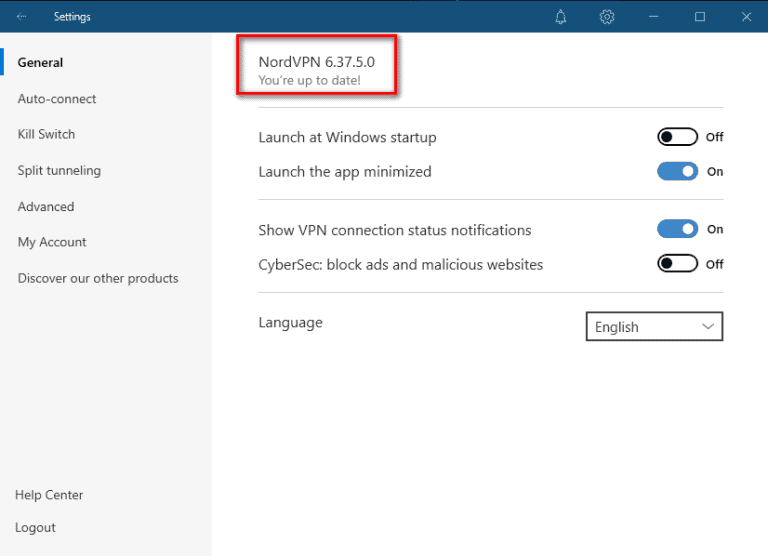The width and height of the screenshot is (768, 556).
Task: Enable Launch at Windows startup toggle
Action: point(677,137)
